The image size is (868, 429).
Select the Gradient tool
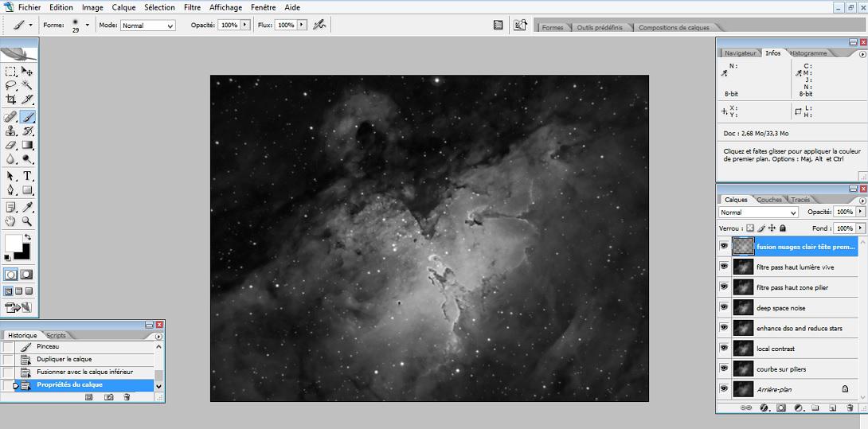27,145
